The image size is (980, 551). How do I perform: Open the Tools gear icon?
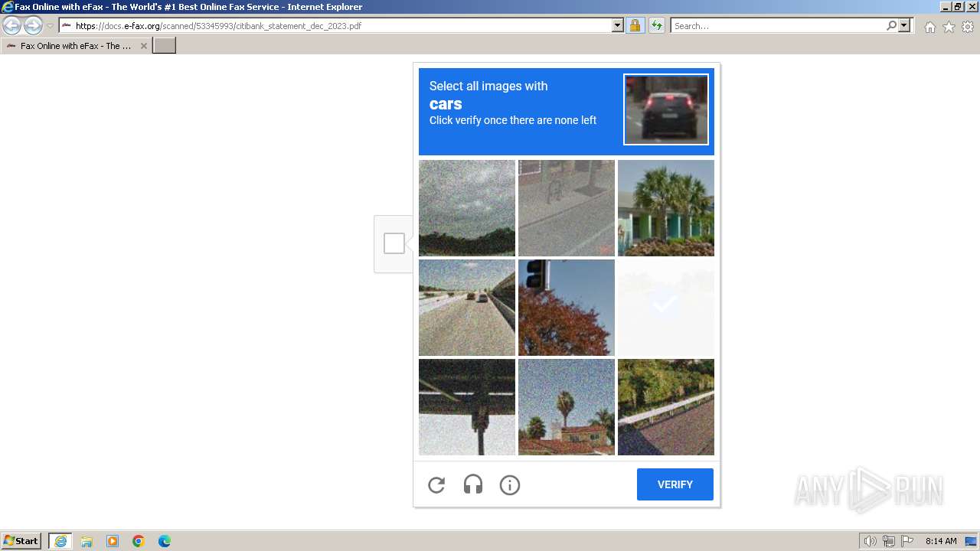[968, 27]
